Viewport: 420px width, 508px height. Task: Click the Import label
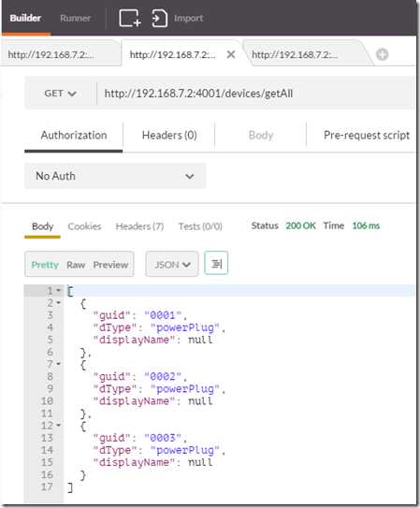click(188, 18)
